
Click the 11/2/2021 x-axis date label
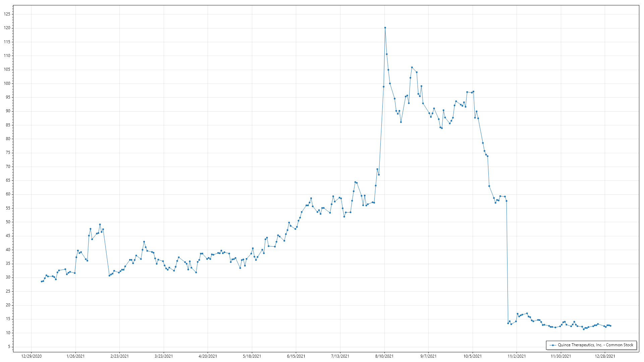coord(517,356)
